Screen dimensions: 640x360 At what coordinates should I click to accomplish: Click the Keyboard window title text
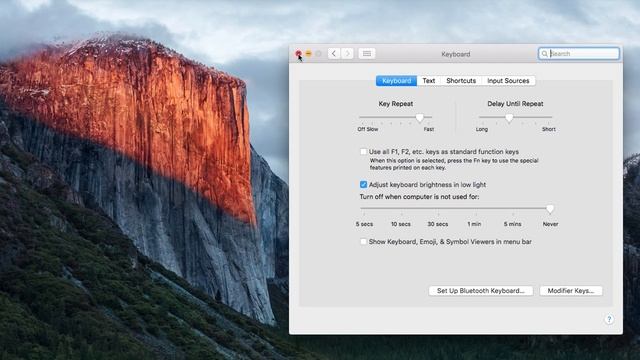point(456,54)
